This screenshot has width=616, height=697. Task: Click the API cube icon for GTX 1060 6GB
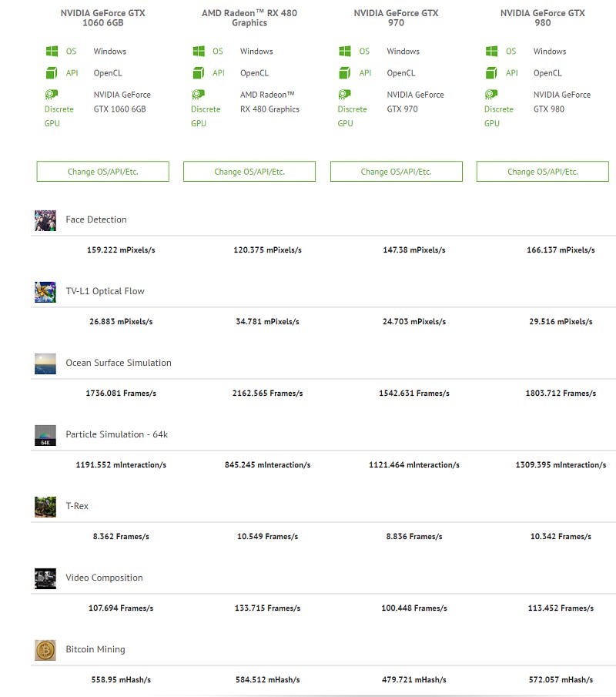(52, 72)
